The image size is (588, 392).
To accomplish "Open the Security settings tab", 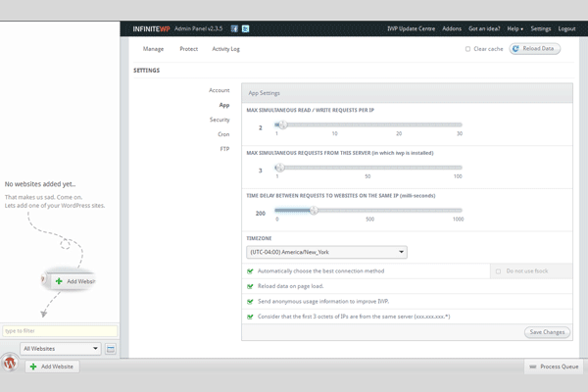I will point(220,120).
